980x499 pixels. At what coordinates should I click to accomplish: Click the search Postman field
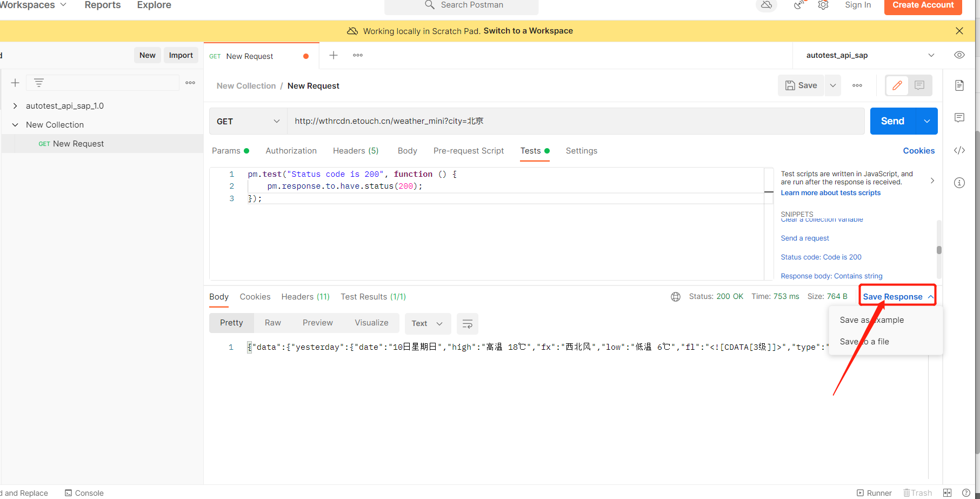pos(461,6)
